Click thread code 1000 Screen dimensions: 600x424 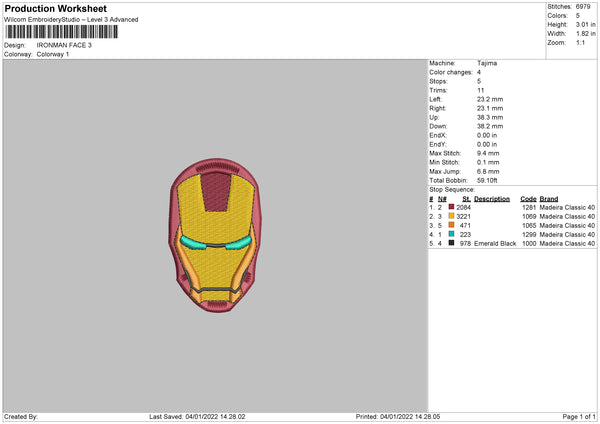pyautogui.click(x=529, y=244)
